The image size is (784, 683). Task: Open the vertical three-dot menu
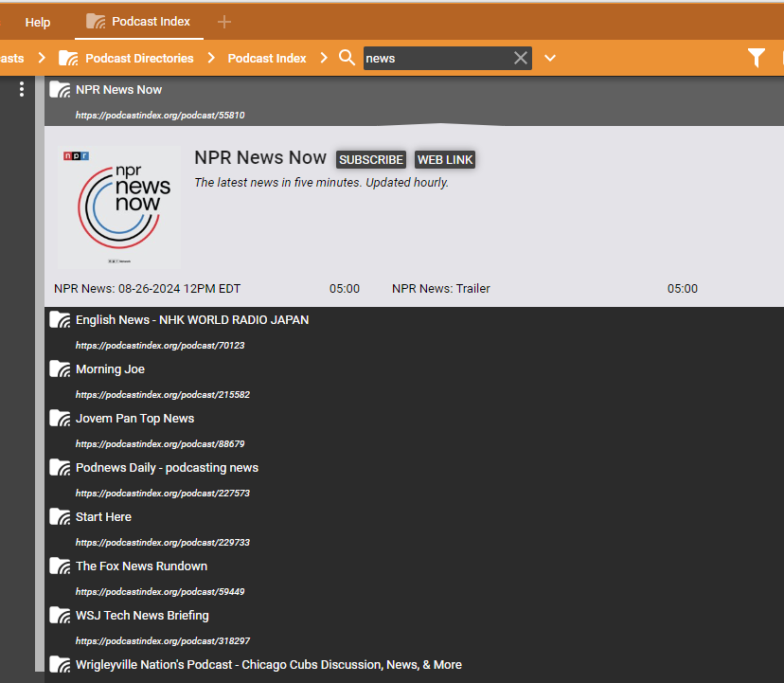point(22,89)
